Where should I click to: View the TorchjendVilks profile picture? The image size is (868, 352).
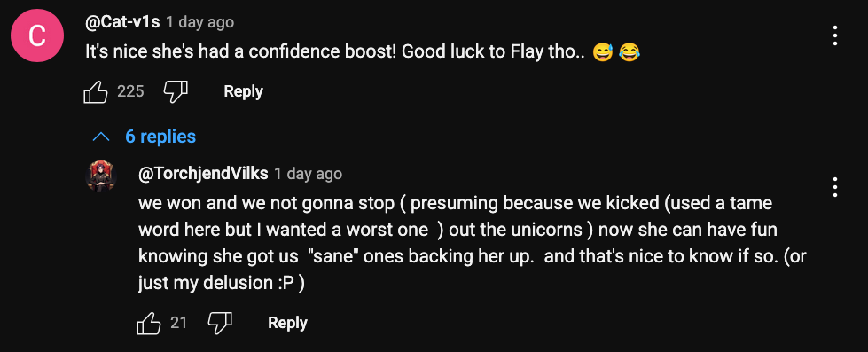pyautogui.click(x=102, y=178)
